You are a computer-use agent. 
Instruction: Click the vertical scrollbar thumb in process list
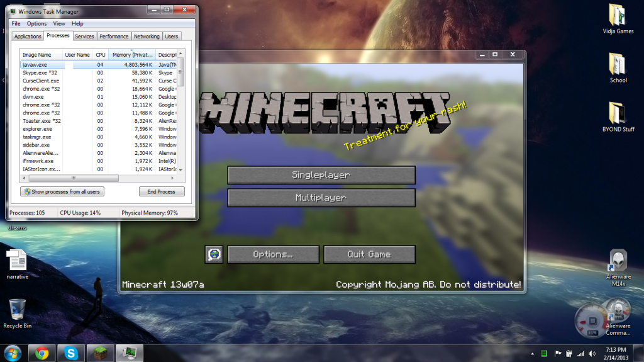[180, 72]
